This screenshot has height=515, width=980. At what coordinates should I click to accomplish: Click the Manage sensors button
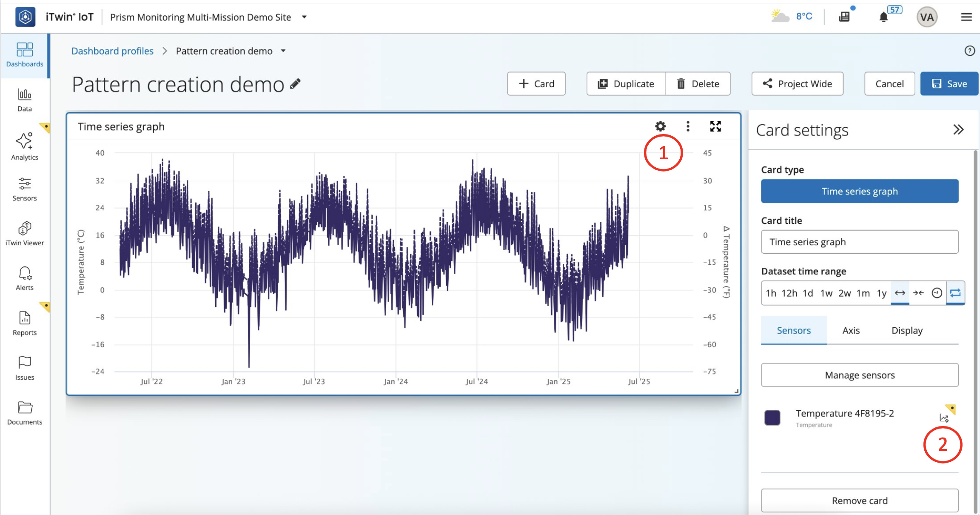pyautogui.click(x=859, y=375)
